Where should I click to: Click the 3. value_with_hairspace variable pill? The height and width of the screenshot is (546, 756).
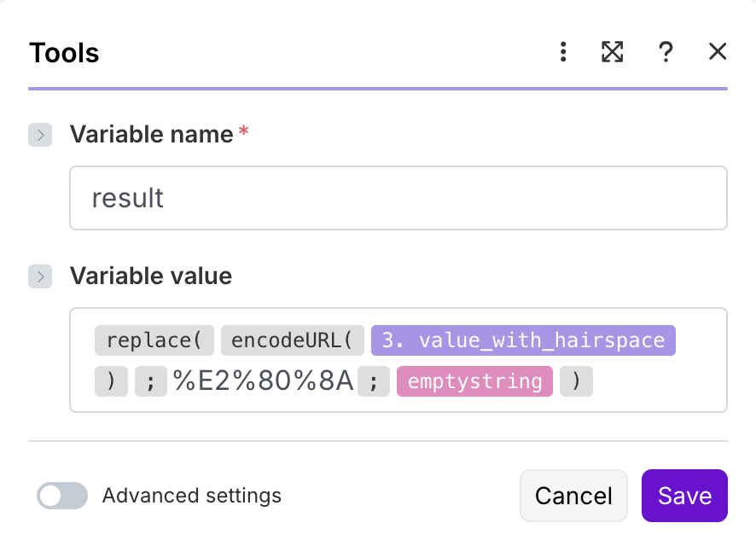coord(523,340)
